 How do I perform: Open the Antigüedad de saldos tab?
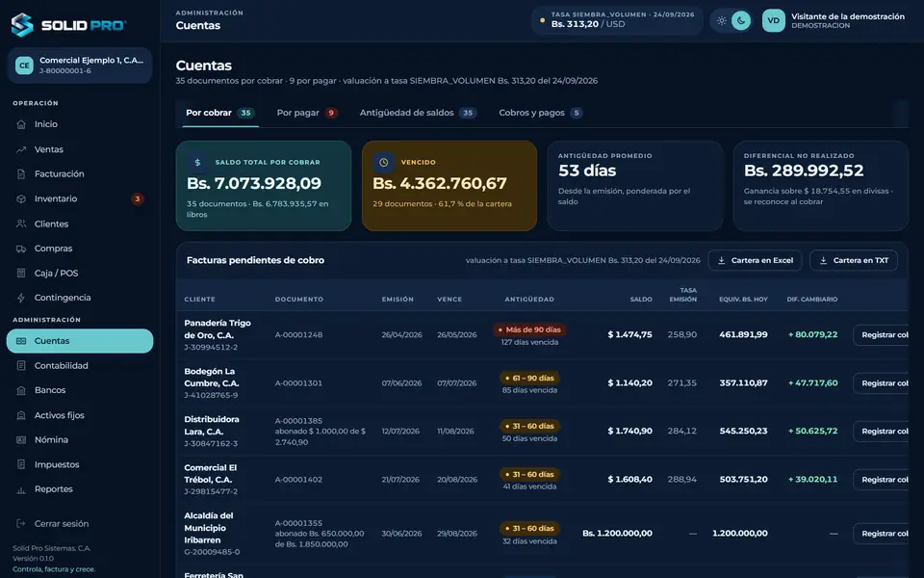pyautogui.click(x=418, y=113)
